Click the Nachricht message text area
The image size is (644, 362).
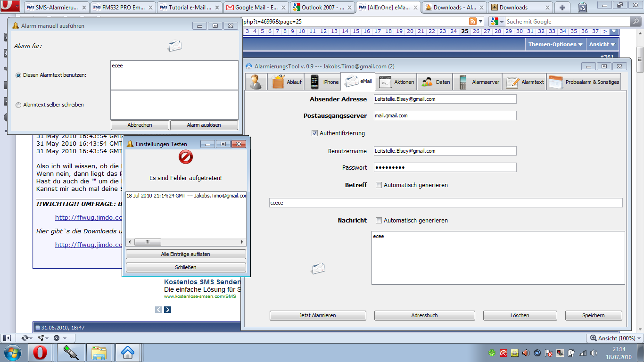(x=498, y=258)
